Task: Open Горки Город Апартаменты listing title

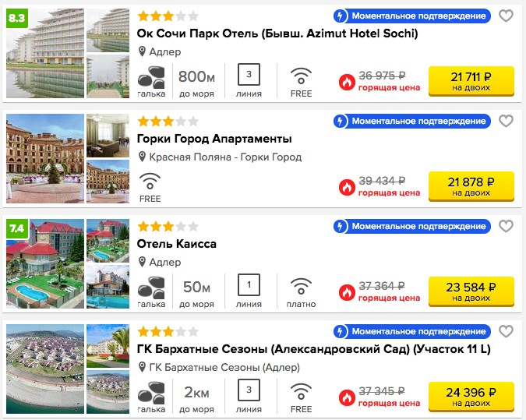Action: [x=214, y=139]
